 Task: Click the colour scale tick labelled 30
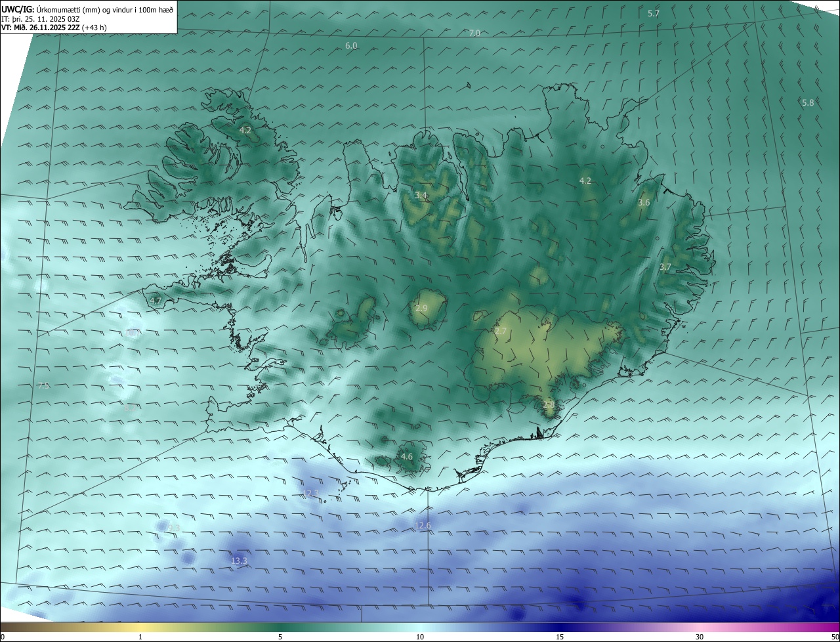(700, 637)
